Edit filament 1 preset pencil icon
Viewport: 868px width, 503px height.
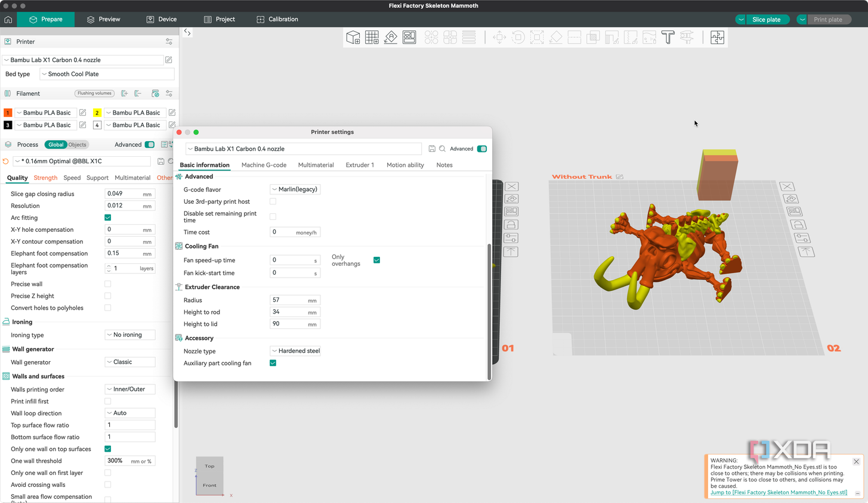(x=83, y=113)
